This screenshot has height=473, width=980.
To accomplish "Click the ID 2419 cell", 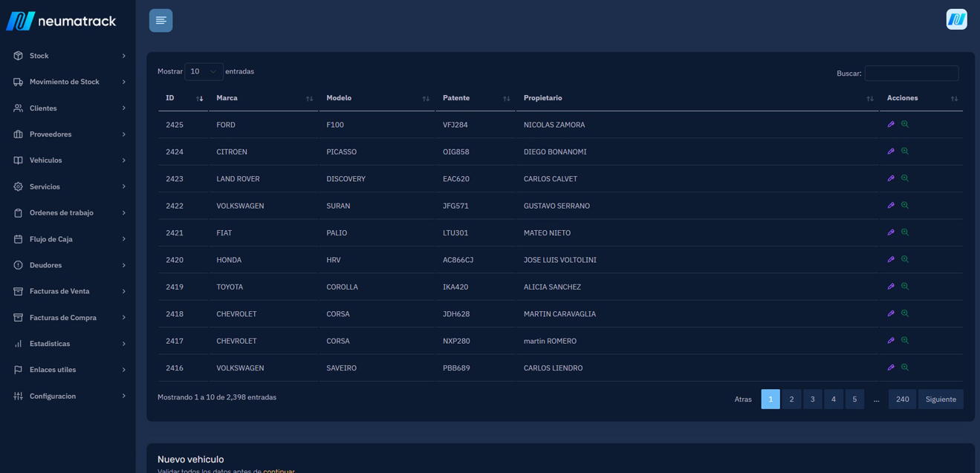I will click(x=184, y=287).
